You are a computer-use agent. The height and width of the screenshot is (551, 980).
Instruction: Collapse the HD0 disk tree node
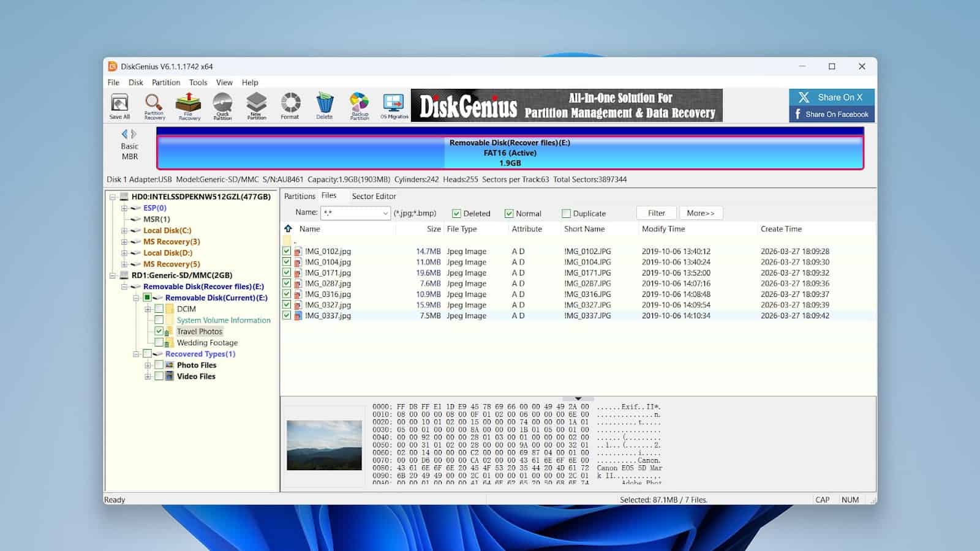(113, 197)
